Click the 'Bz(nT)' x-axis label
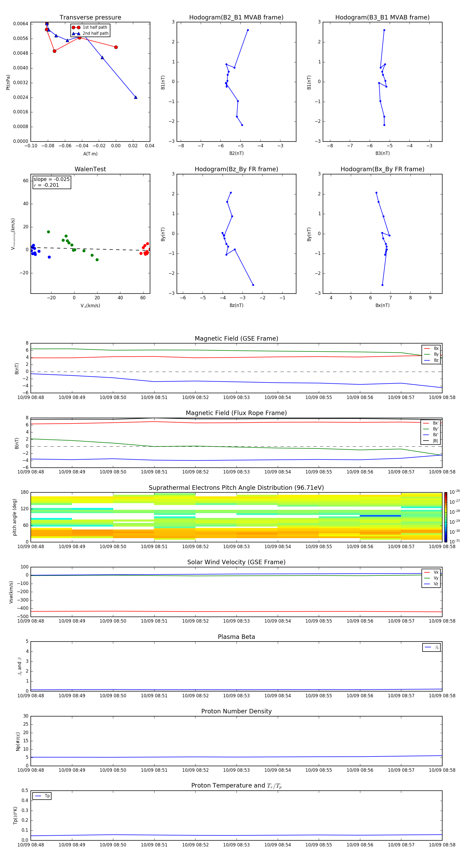This screenshot has width=473, height=868. 236,305
